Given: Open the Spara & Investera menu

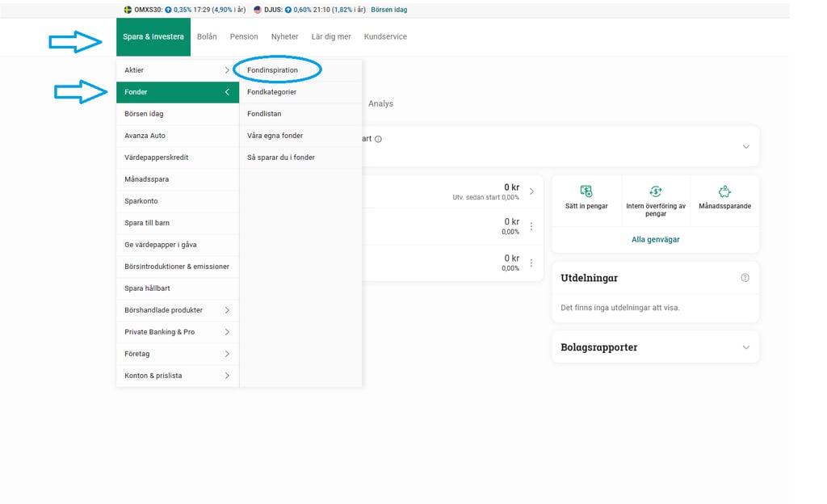Looking at the screenshot, I should click(x=153, y=37).
